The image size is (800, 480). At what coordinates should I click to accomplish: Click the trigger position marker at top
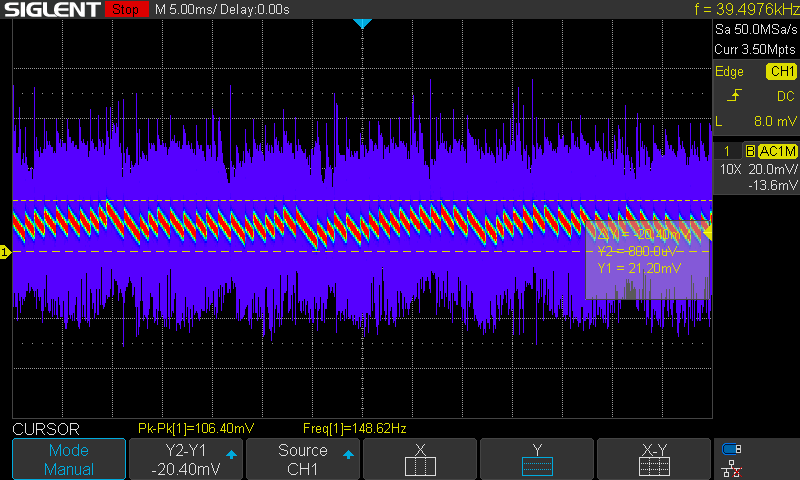(x=363, y=23)
